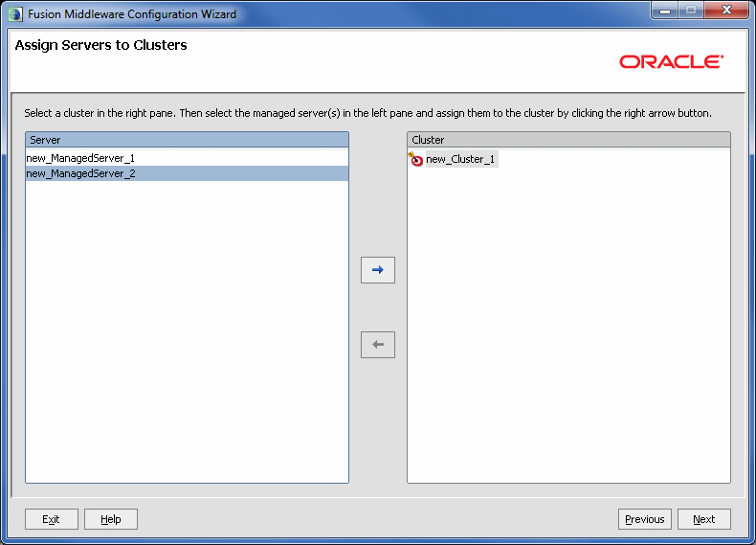Viewport: 756px width, 545px height.
Task: Select new_ManagedServer_1 in Server list
Action: point(187,158)
